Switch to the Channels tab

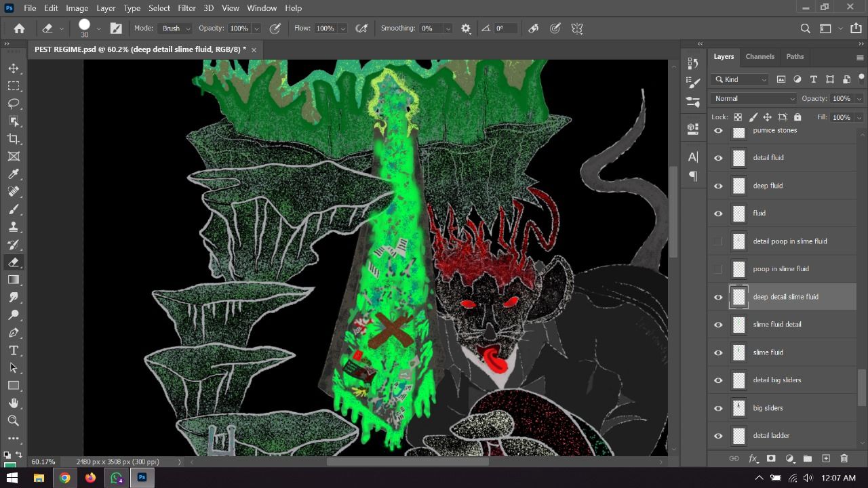[759, 56]
